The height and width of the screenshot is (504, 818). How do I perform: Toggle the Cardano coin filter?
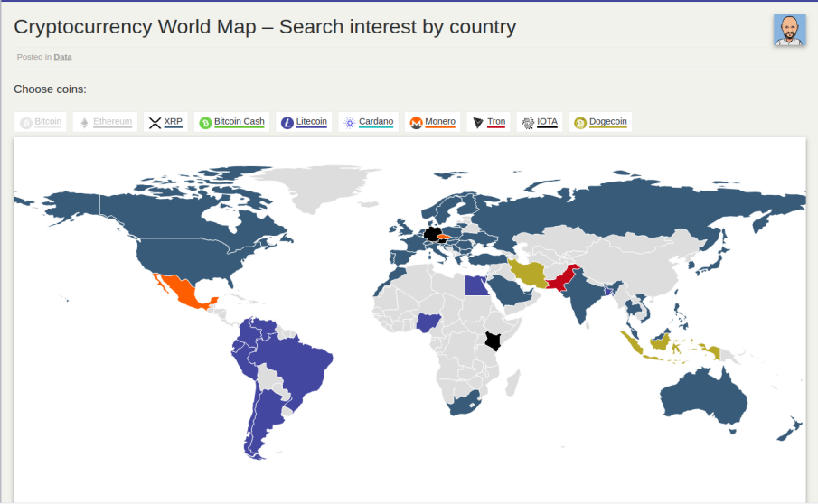368,122
